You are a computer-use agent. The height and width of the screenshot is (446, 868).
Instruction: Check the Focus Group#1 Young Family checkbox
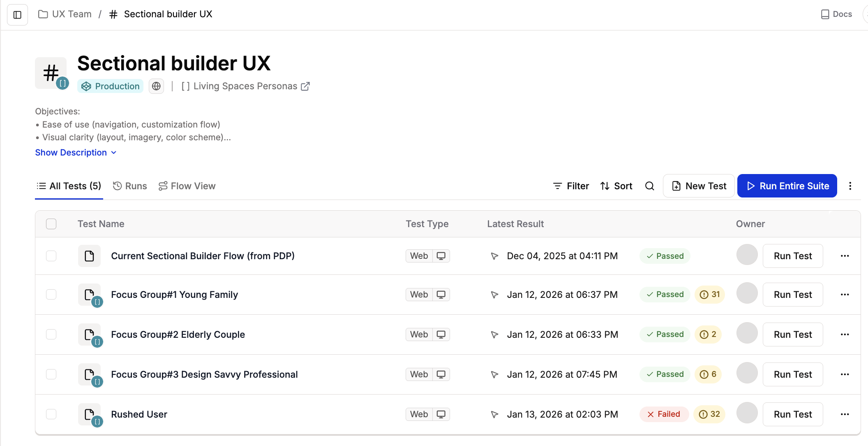[51, 295]
